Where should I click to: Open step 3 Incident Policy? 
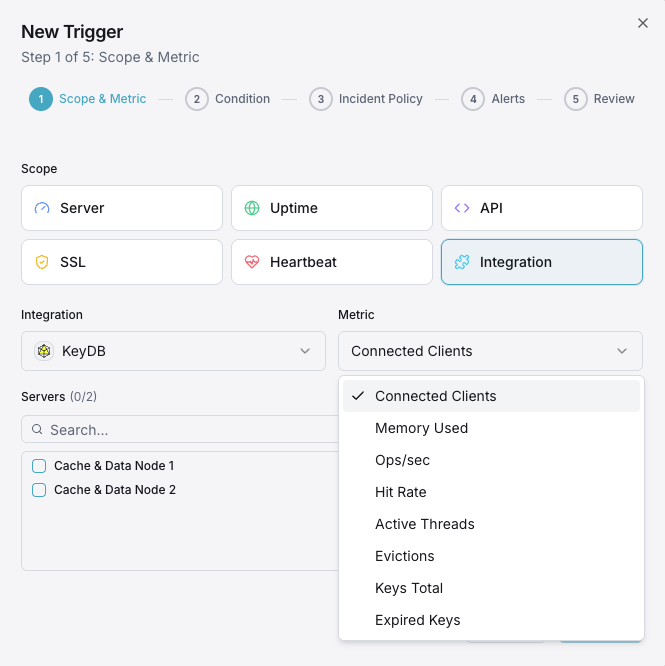point(366,99)
